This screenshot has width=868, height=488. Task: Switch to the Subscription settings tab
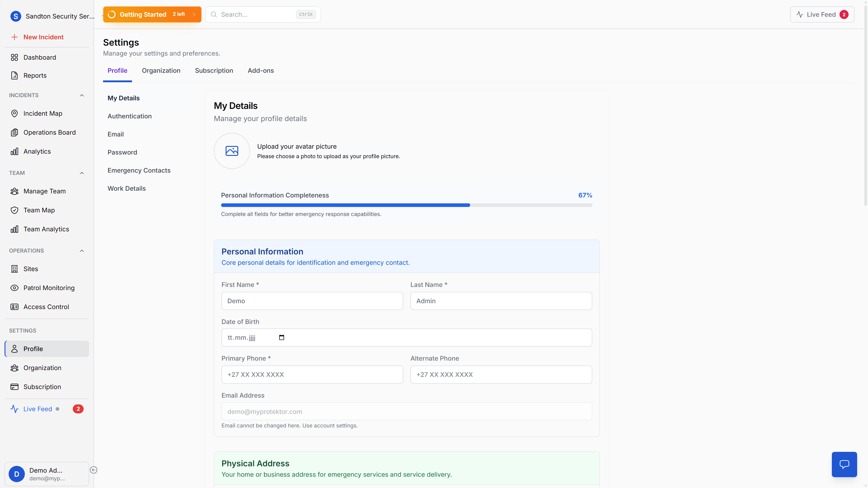(x=214, y=70)
